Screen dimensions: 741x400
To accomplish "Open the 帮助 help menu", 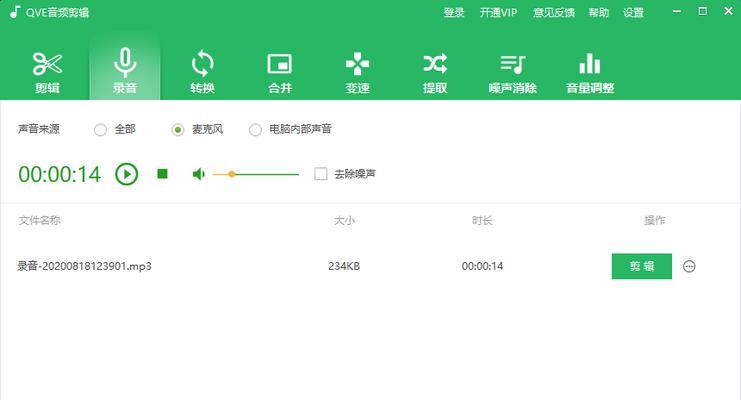I will pos(598,13).
